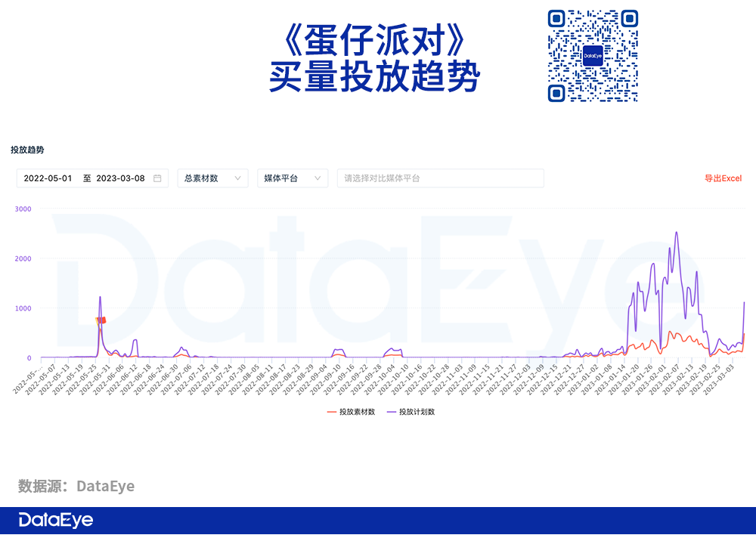
Task: Open the 请选择对比媒体平台 selector
Action: click(440, 178)
